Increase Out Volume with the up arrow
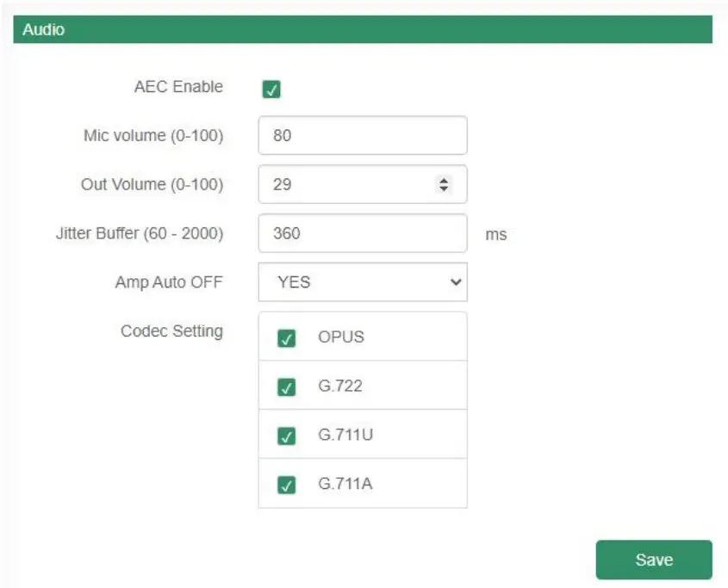Image resolution: width=728 pixels, height=588 pixels. pos(445,180)
